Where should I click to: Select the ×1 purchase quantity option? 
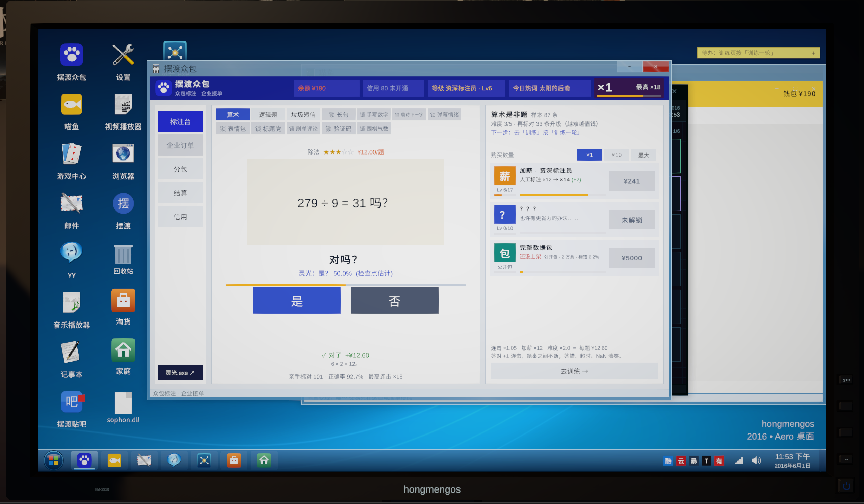(x=589, y=155)
